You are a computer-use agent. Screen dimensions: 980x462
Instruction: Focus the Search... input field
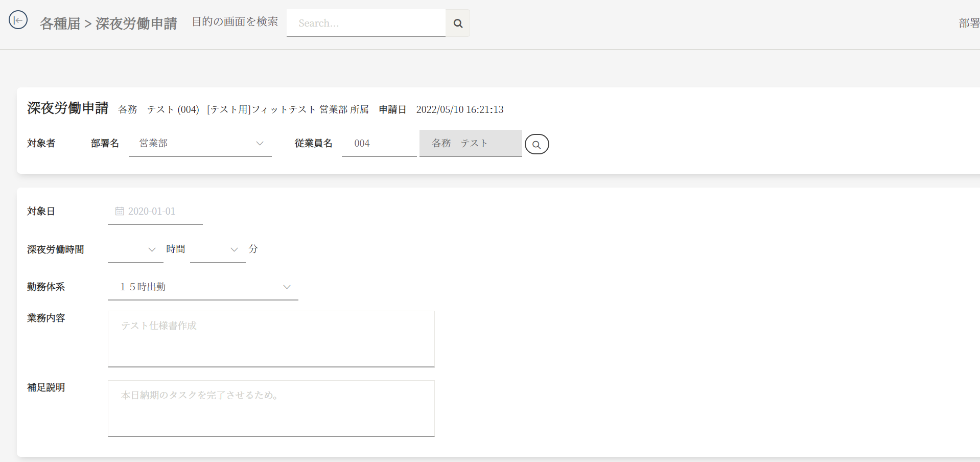point(366,23)
